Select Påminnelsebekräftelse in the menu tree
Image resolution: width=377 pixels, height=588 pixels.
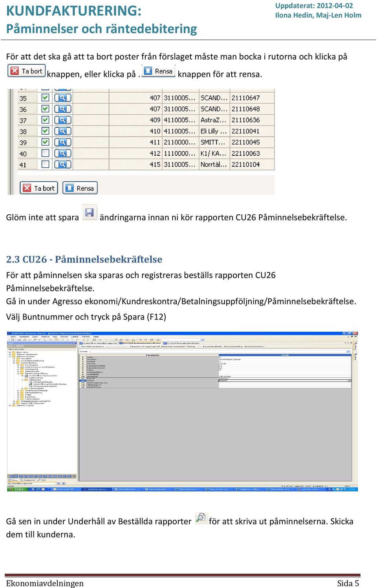tap(45, 386)
